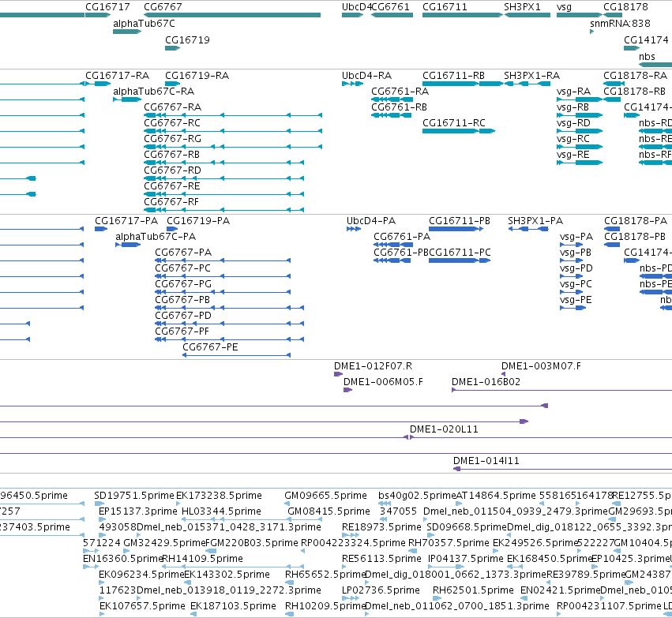Click the CG16719 gene label
672x618 pixels.
point(188,40)
